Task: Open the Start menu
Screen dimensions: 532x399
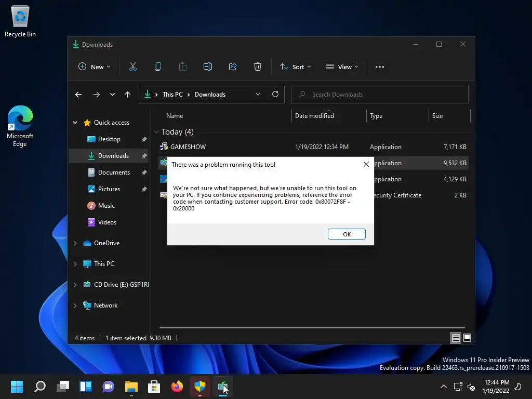Action: 17,387
